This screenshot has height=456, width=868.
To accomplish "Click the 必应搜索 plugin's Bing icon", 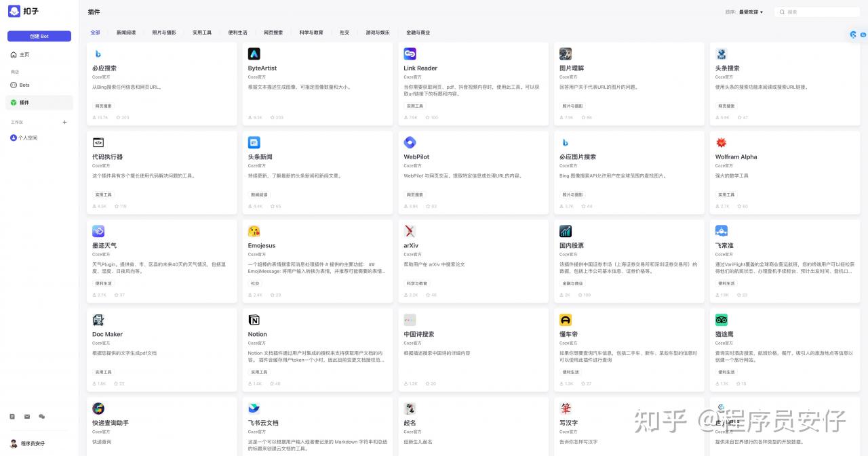I will (98, 54).
